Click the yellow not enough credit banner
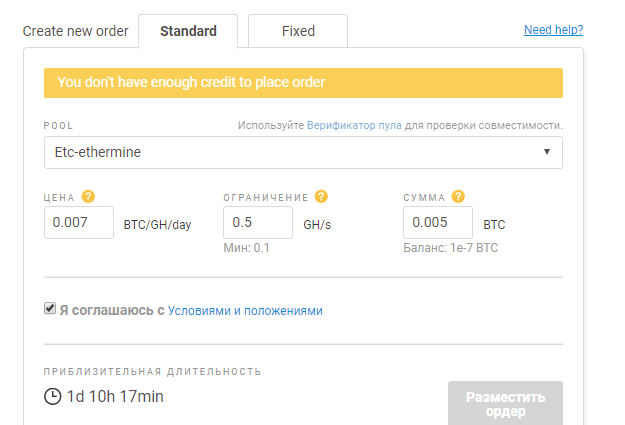Screen dimensions: 625x425 point(303,83)
